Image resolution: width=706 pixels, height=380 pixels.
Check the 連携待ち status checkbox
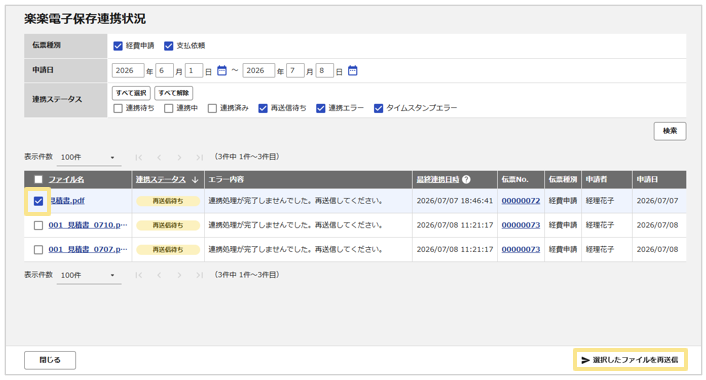[118, 109]
